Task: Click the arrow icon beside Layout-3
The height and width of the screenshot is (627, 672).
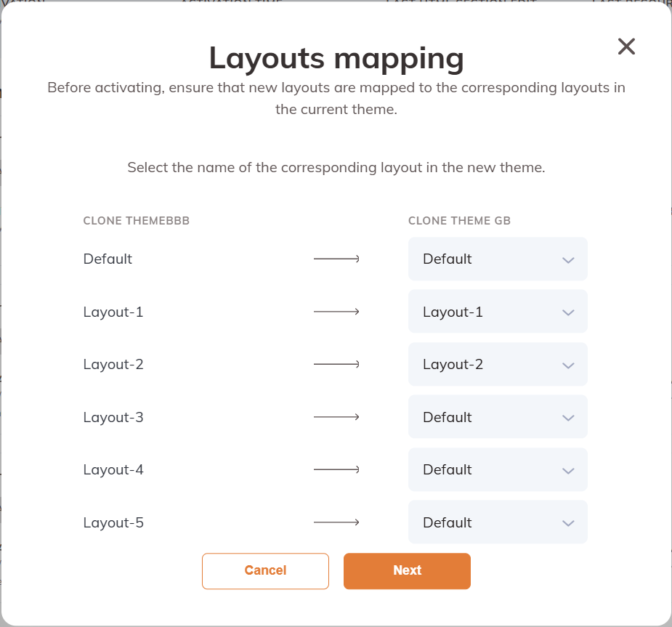Action: click(336, 417)
